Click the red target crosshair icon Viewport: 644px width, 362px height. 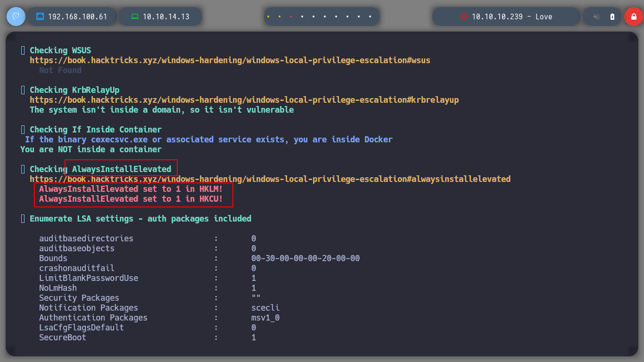(x=463, y=16)
